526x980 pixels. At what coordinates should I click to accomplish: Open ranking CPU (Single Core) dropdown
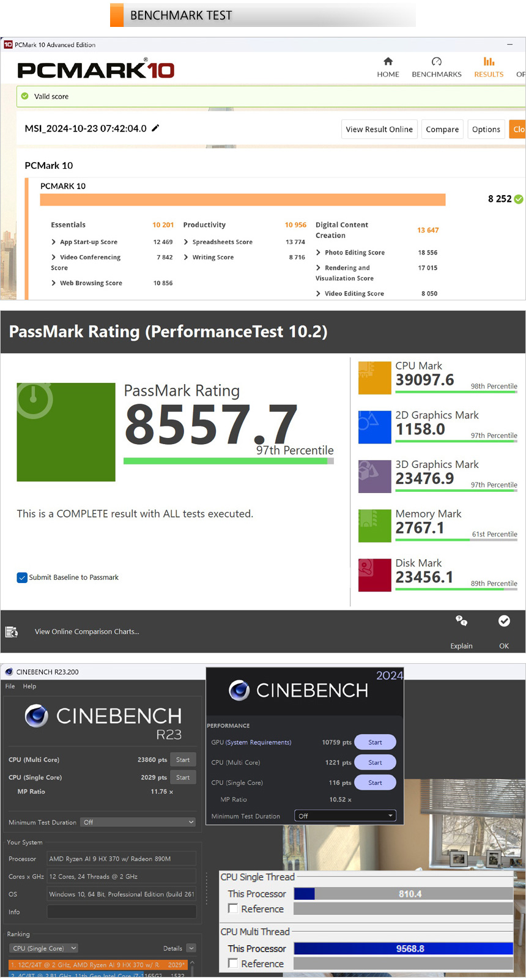[x=43, y=948]
